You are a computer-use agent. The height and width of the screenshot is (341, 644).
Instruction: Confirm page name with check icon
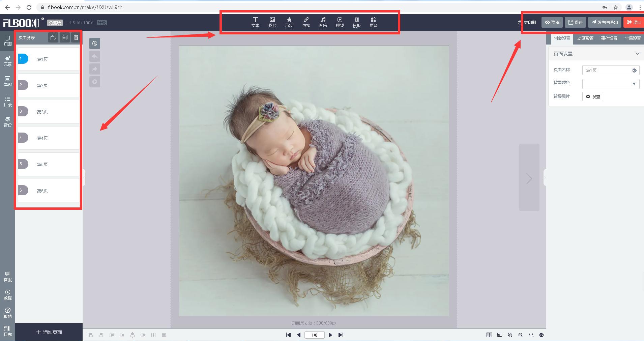[634, 70]
